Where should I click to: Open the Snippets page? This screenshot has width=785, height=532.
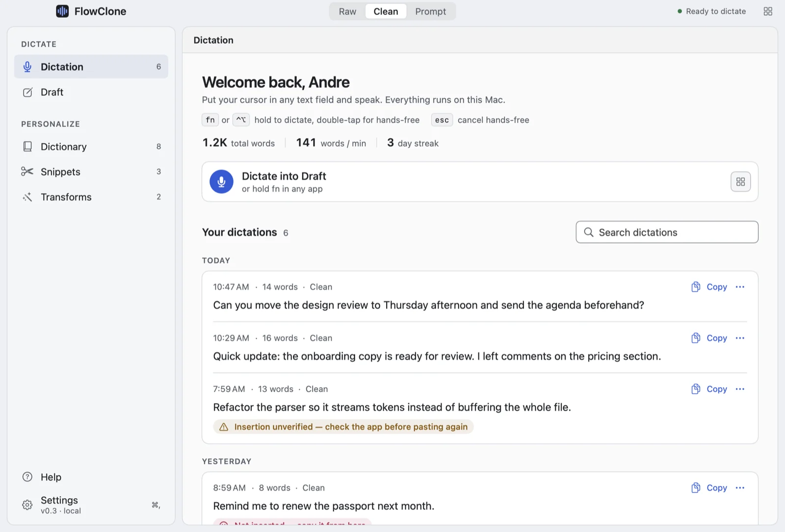[91, 172]
